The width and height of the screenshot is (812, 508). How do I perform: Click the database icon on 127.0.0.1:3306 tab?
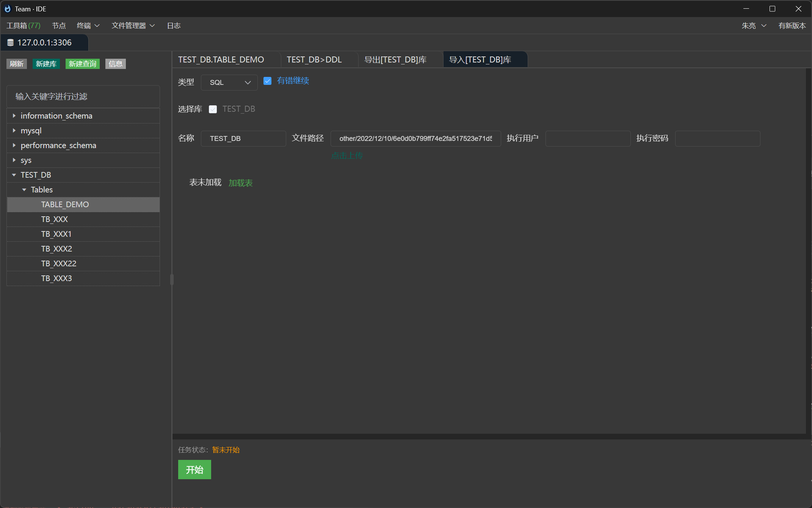pyautogui.click(x=11, y=42)
